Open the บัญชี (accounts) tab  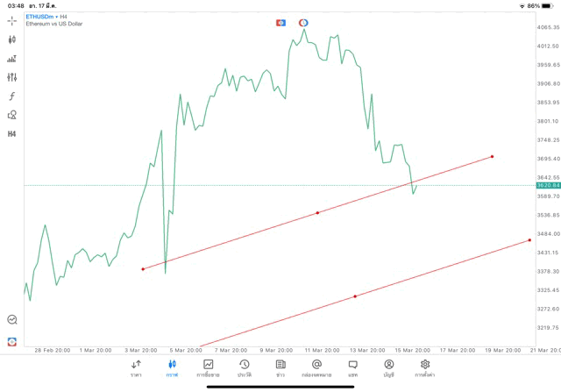pyautogui.click(x=388, y=367)
